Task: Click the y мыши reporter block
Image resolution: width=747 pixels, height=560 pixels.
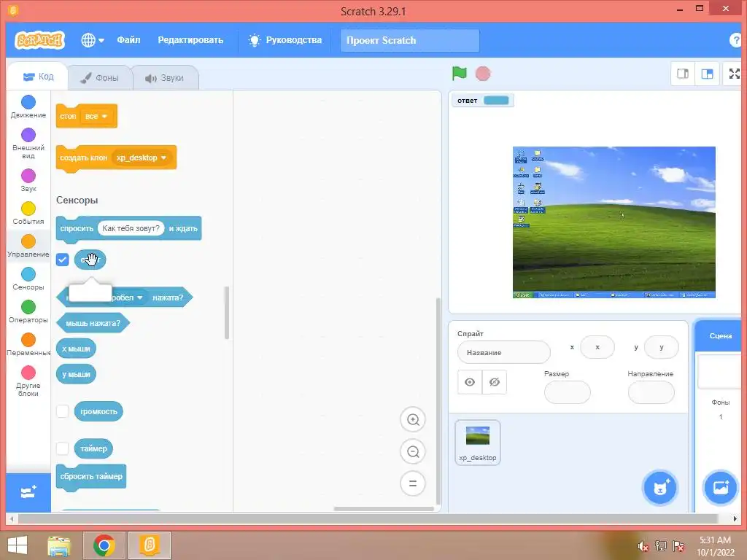Action: click(x=76, y=374)
